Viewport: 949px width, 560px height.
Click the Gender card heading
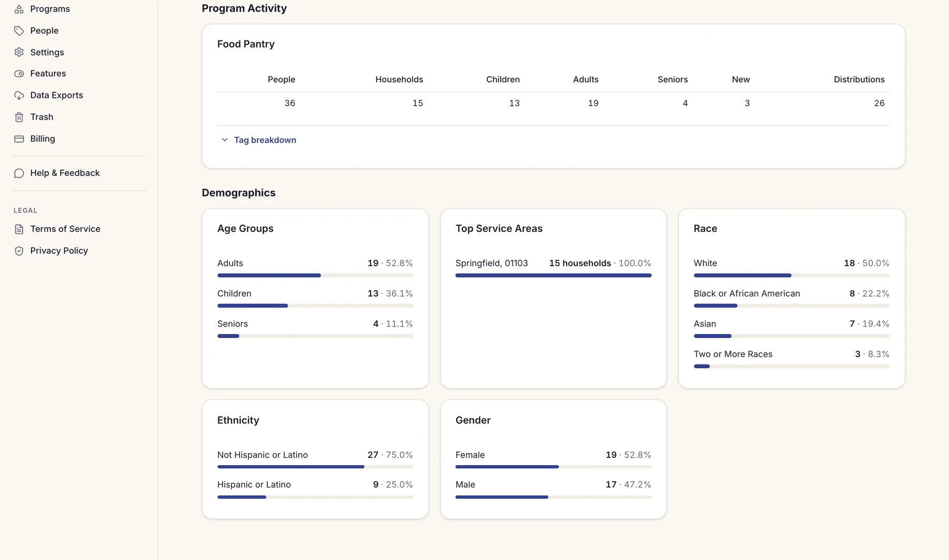pos(473,420)
